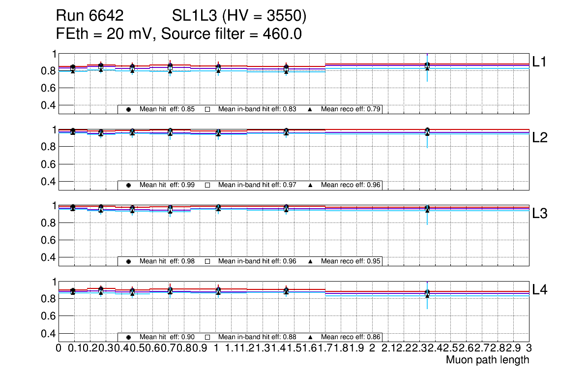Click the triangle legend marker in L3 panel

[310, 261]
